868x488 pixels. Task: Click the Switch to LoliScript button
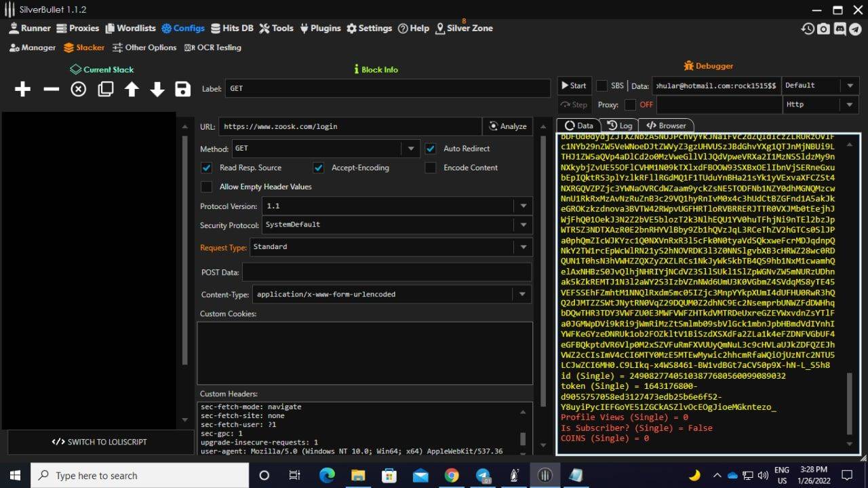click(x=99, y=442)
